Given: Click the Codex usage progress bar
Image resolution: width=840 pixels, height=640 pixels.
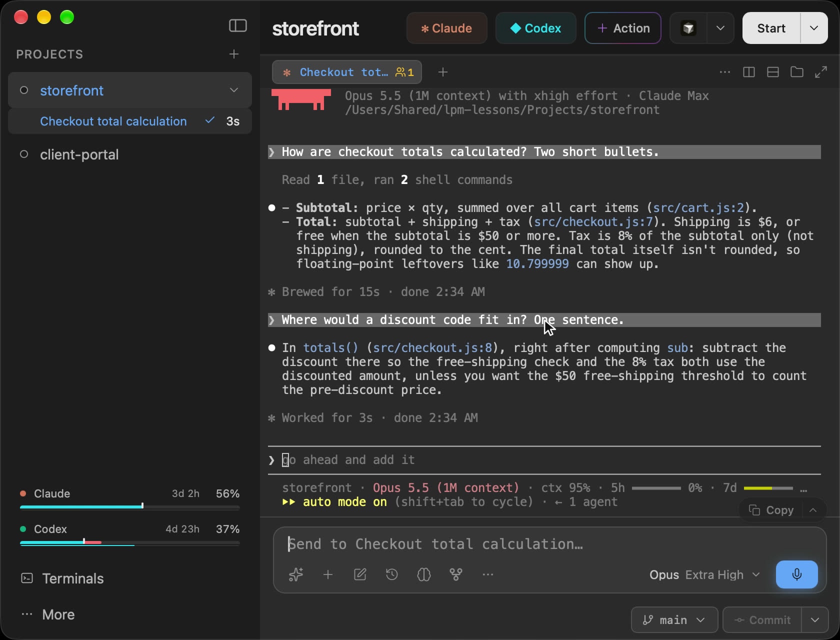Looking at the screenshot, I should pyautogui.click(x=130, y=542).
